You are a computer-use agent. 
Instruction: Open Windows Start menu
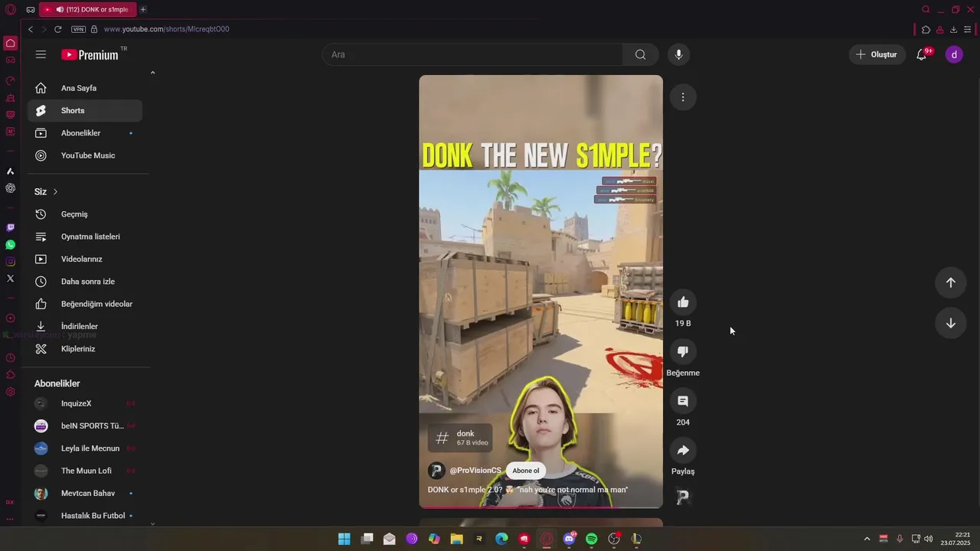[x=344, y=539]
